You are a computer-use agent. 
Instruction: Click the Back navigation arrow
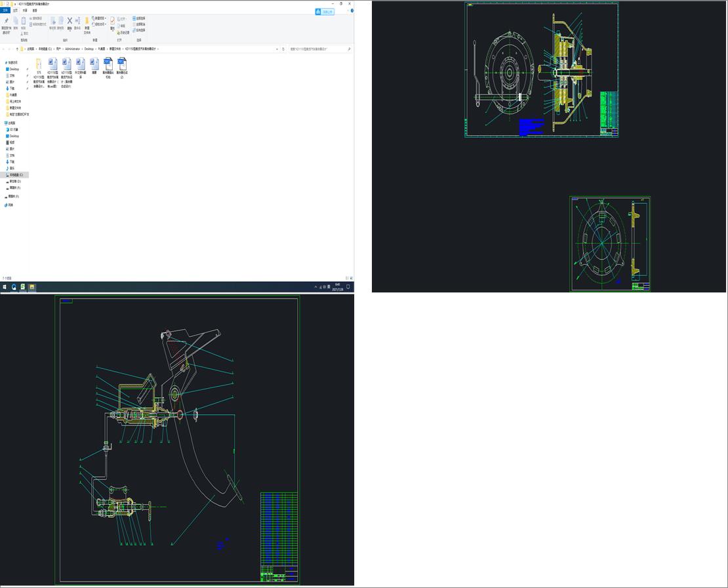[4, 49]
